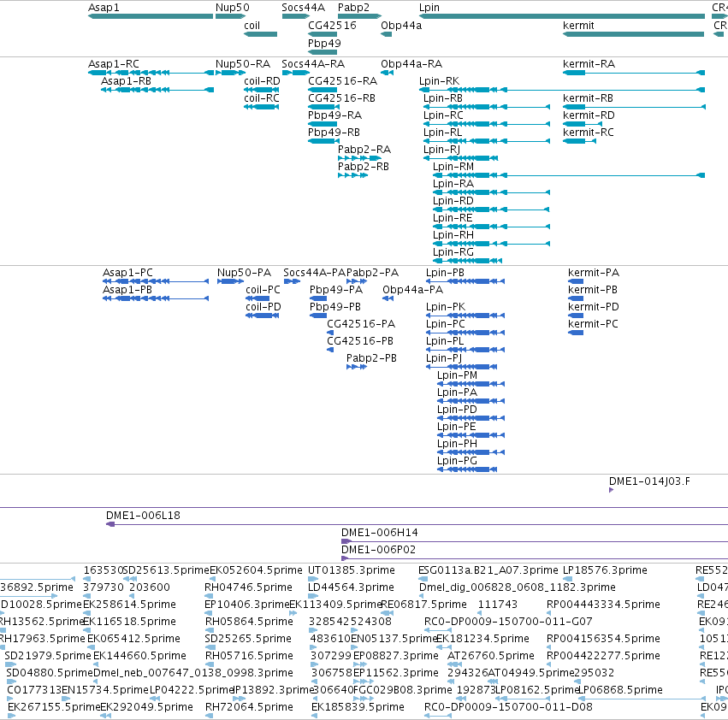Click the Pabp2-RB transcript label
728x720 pixels.
point(363,167)
